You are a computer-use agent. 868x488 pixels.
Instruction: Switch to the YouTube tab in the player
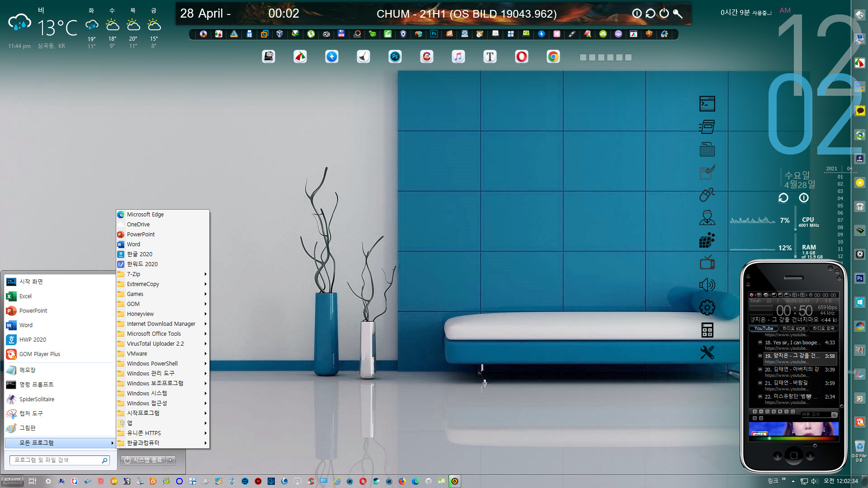(x=764, y=328)
